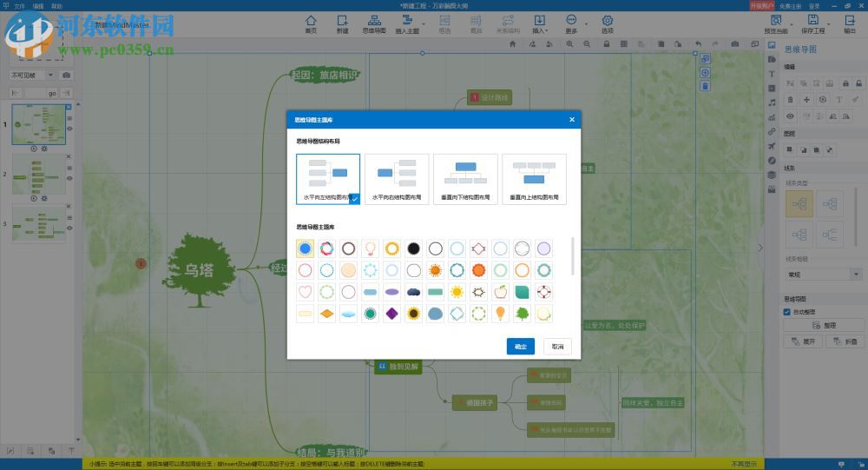Click the 免费注册 free register link
The height and width of the screenshot is (470, 868).
(790, 6)
